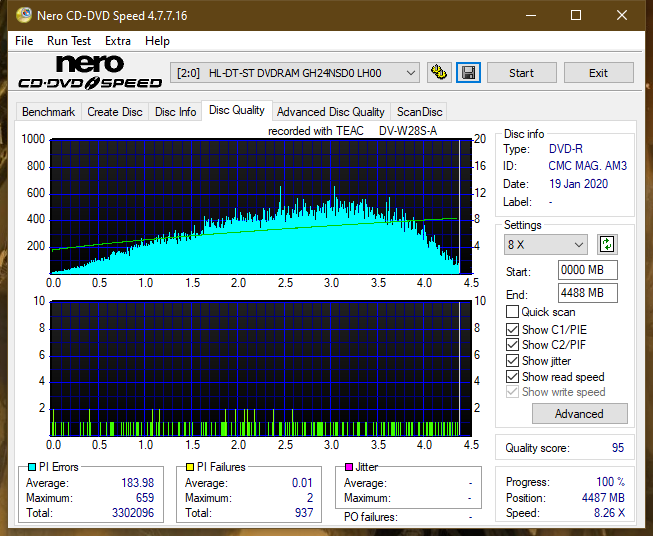Open the drive selection dropdown
Screen dimensions: 653x536
[294, 73]
